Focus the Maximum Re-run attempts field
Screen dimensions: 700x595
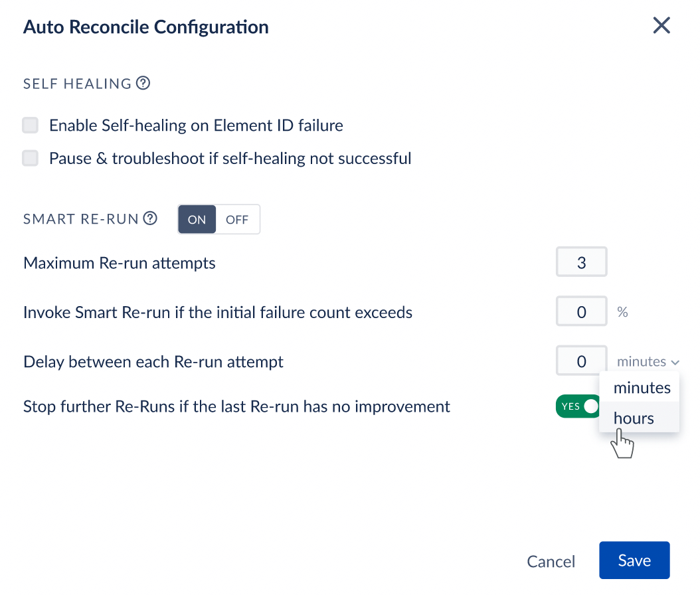coord(581,263)
